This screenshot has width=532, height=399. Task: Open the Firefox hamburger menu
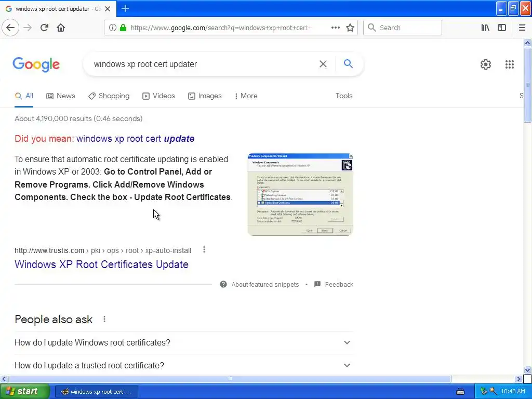point(522,28)
